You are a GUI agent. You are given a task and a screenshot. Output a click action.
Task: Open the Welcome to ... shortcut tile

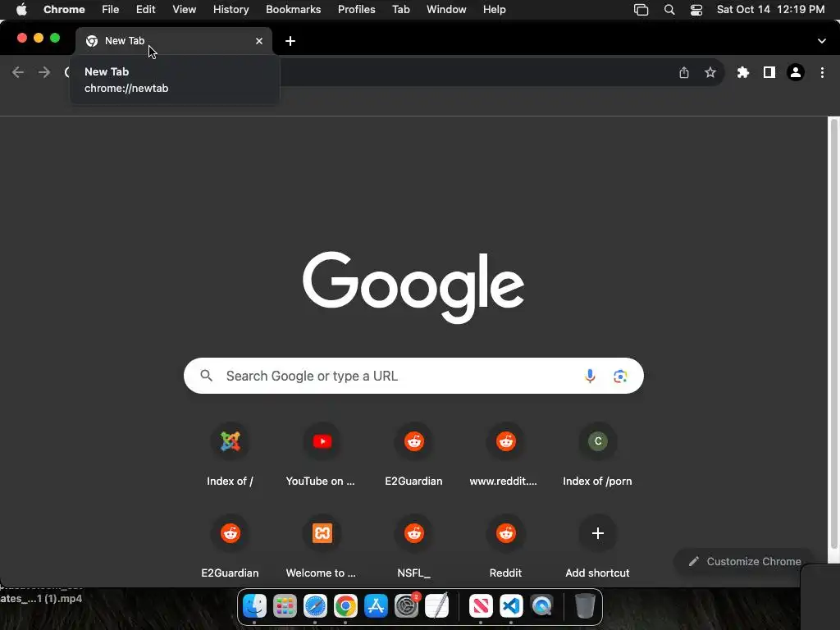click(x=322, y=547)
